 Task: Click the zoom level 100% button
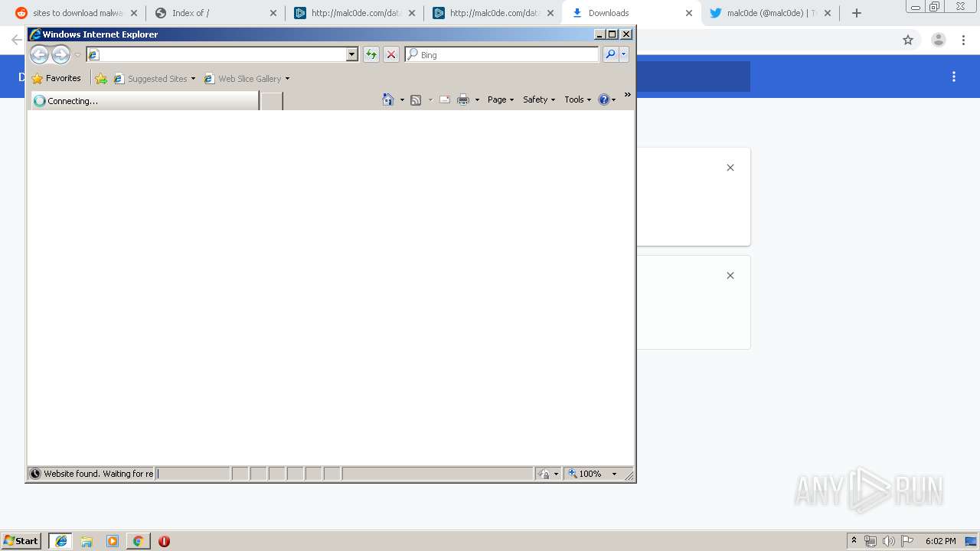click(x=585, y=474)
